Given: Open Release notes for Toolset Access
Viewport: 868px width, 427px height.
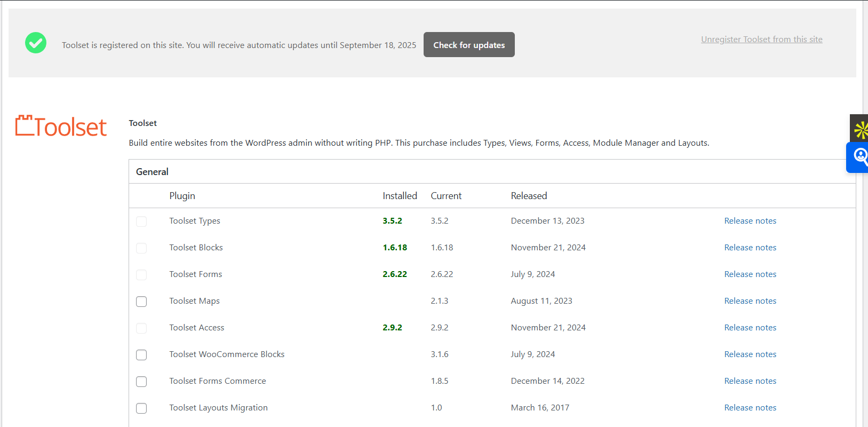Looking at the screenshot, I should (750, 328).
